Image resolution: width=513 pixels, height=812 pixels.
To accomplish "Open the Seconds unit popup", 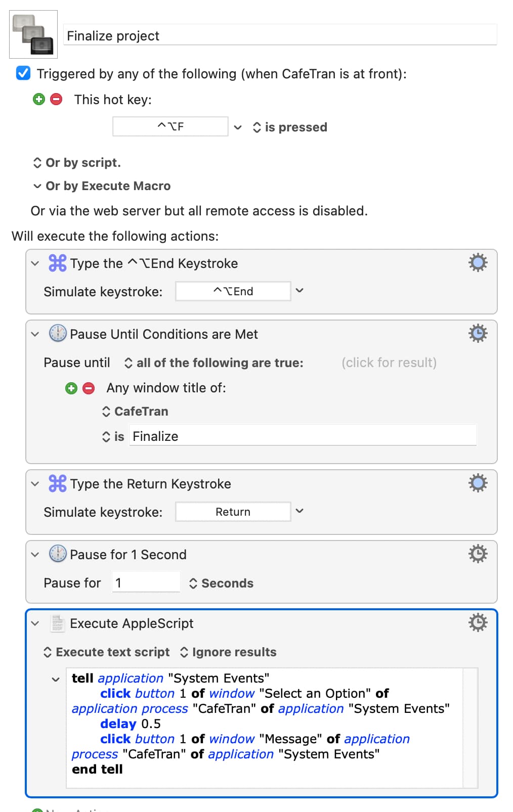I will click(221, 583).
